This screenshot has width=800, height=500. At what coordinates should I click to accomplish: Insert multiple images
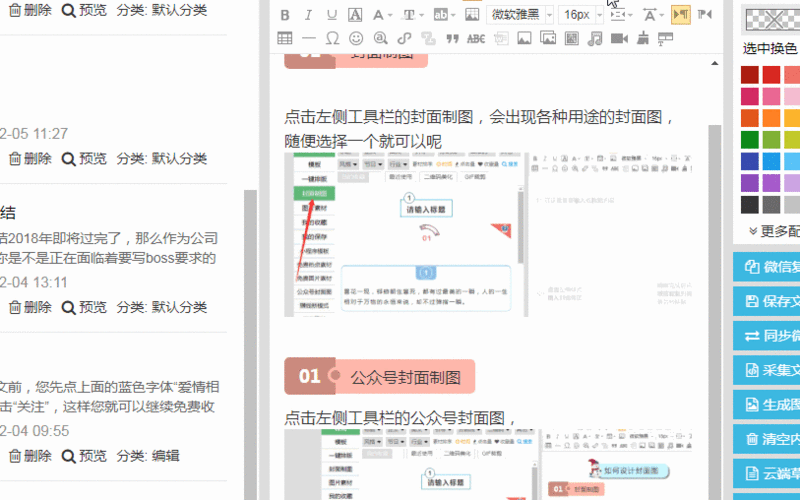(x=548, y=38)
